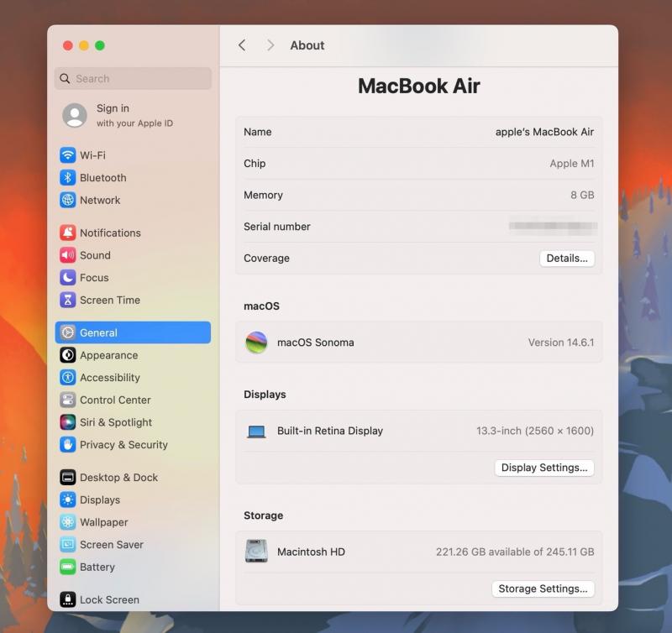Open Displays sun icon in sidebar

coord(68,500)
